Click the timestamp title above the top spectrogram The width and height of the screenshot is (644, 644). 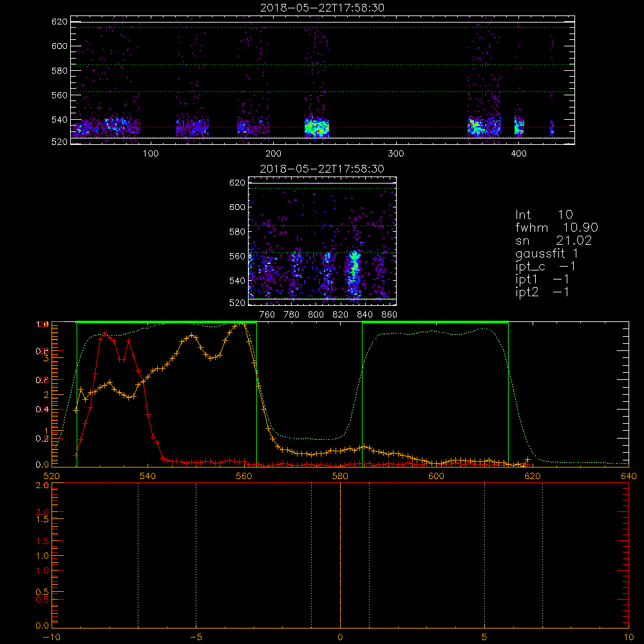click(x=322, y=8)
